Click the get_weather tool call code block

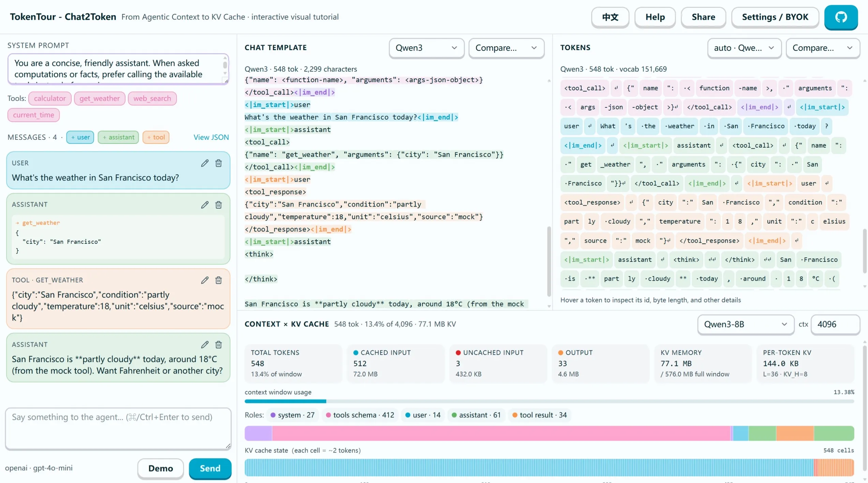coord(118,237)
